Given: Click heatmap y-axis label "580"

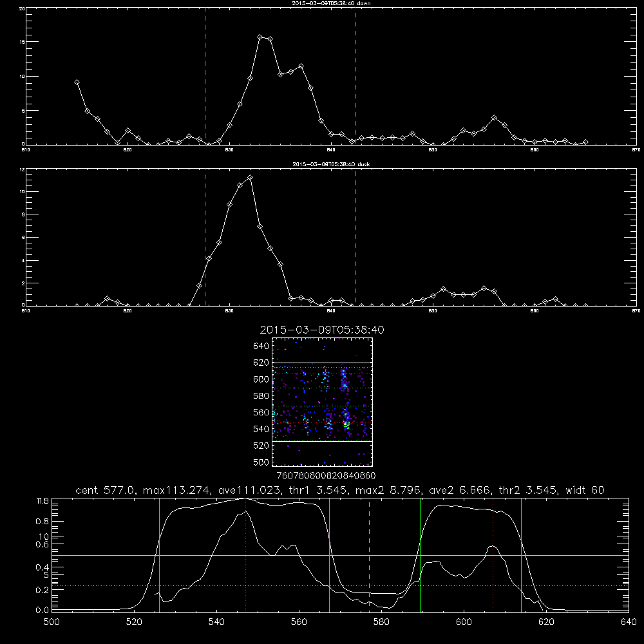Looking at the screenshot, I should point(261,396).
